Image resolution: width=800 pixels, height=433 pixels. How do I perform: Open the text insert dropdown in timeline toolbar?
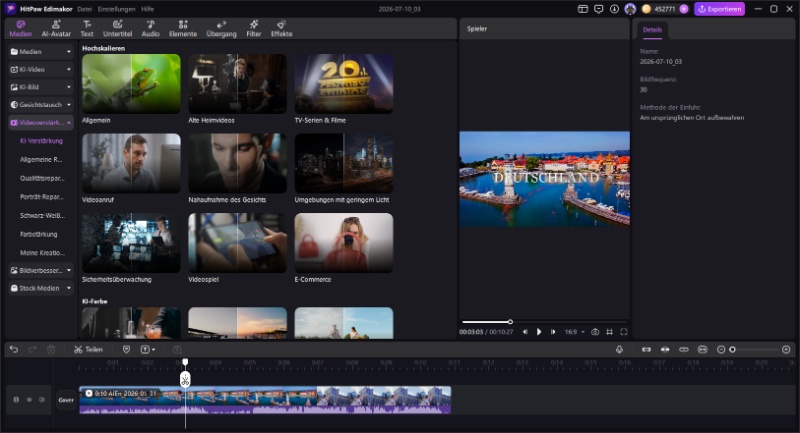coord(148,349)
